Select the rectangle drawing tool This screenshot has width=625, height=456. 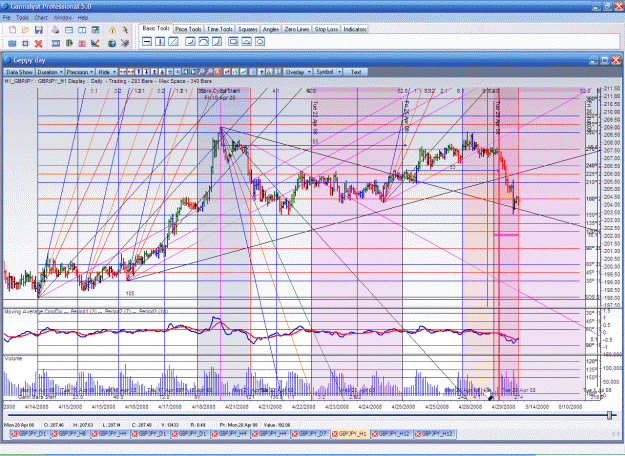(x=234, y=41)
